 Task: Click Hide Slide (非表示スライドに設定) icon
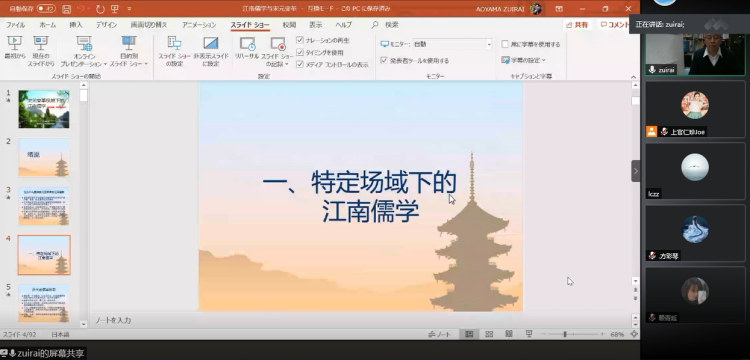pos(210,44)
